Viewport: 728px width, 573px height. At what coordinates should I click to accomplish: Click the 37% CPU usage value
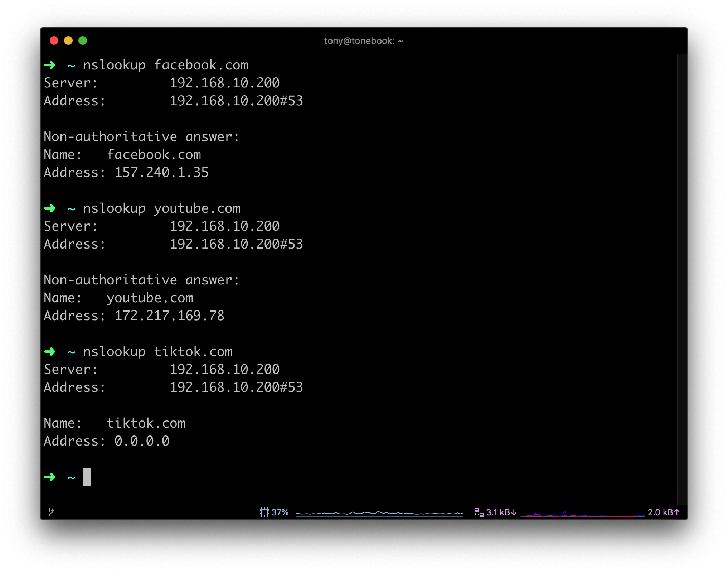(280, 512)
